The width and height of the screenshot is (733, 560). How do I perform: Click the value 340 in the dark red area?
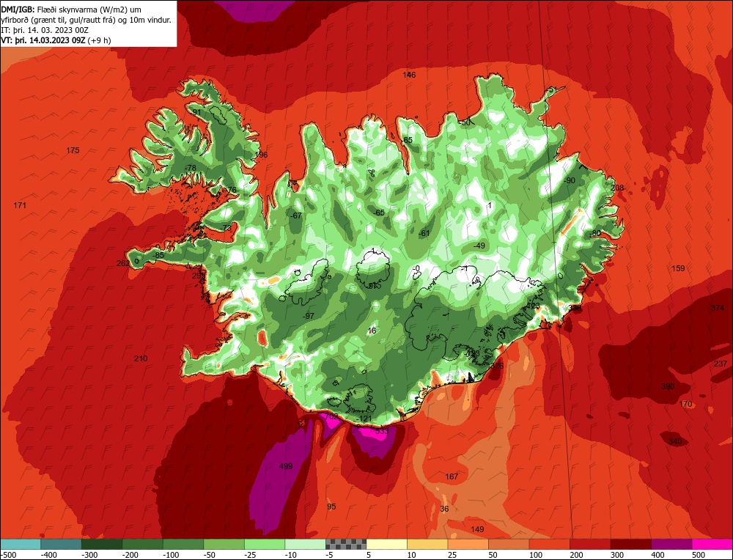[x=675, y=441]
